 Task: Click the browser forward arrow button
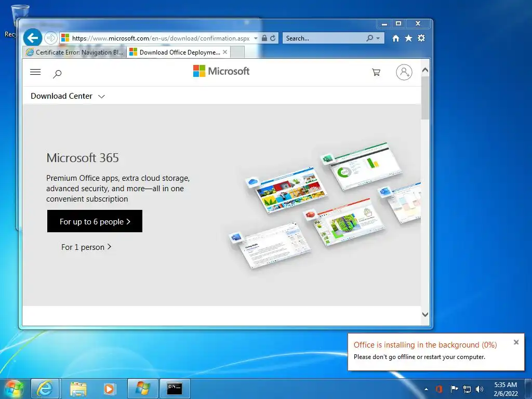coord(51,38)
